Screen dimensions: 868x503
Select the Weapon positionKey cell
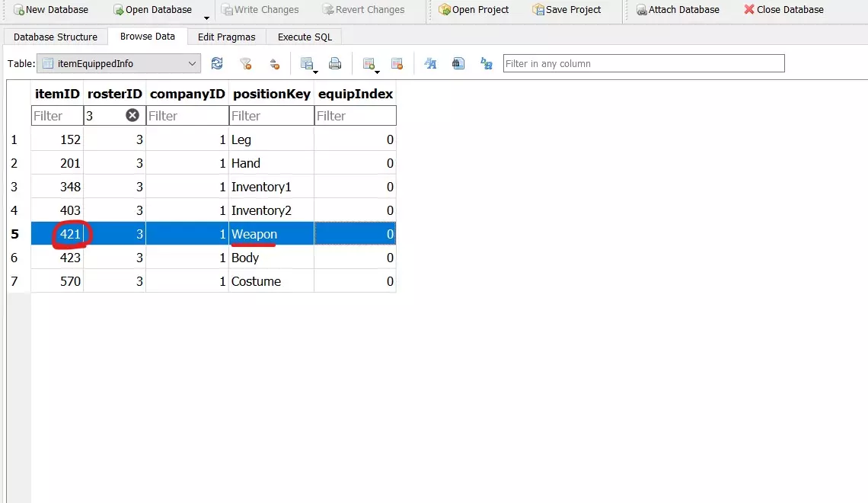click(x=271, y=234)
